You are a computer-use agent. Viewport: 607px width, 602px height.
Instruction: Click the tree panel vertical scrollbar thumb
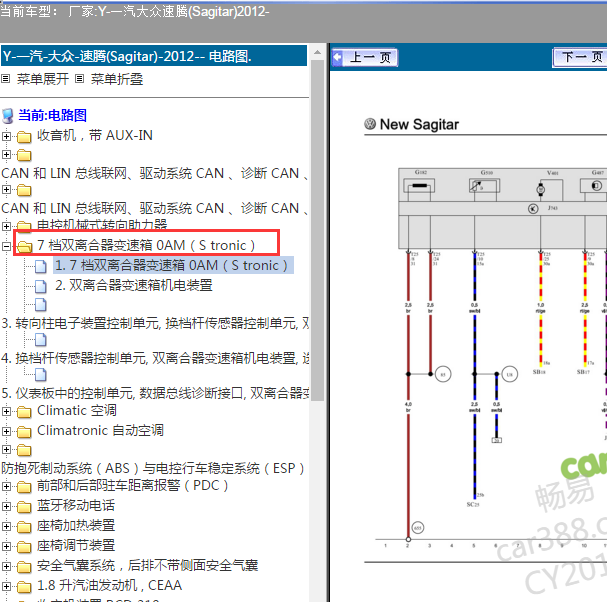[317, 230]
